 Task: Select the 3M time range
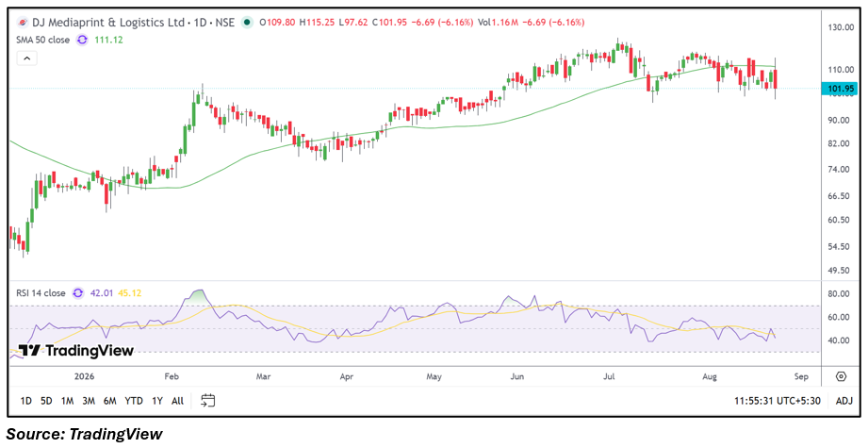(88, 401)
